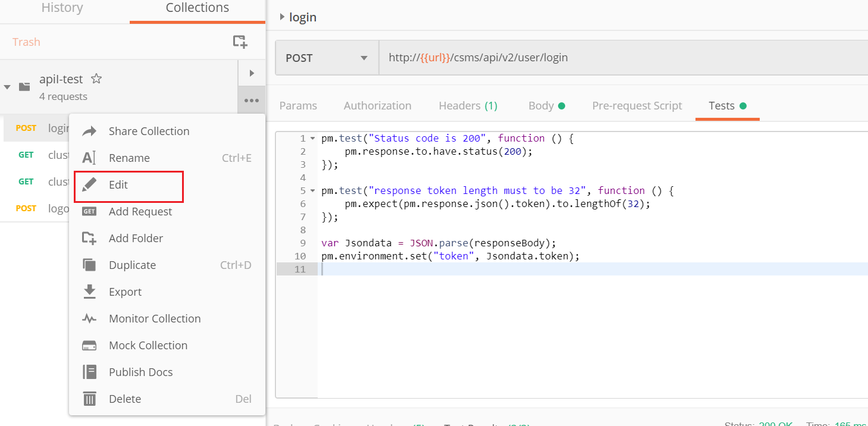Open the Pre-request Script tab
Viewport: 868px width, 426px height.
637,106
